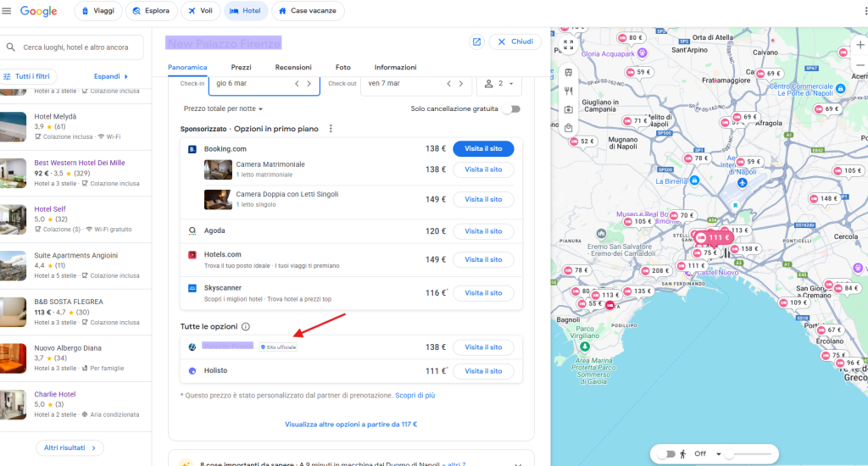Click Suite Apartments Angioini thumbnail
Image resolution: width=868 pixels, height=466 pixels.
pos(13,266)
